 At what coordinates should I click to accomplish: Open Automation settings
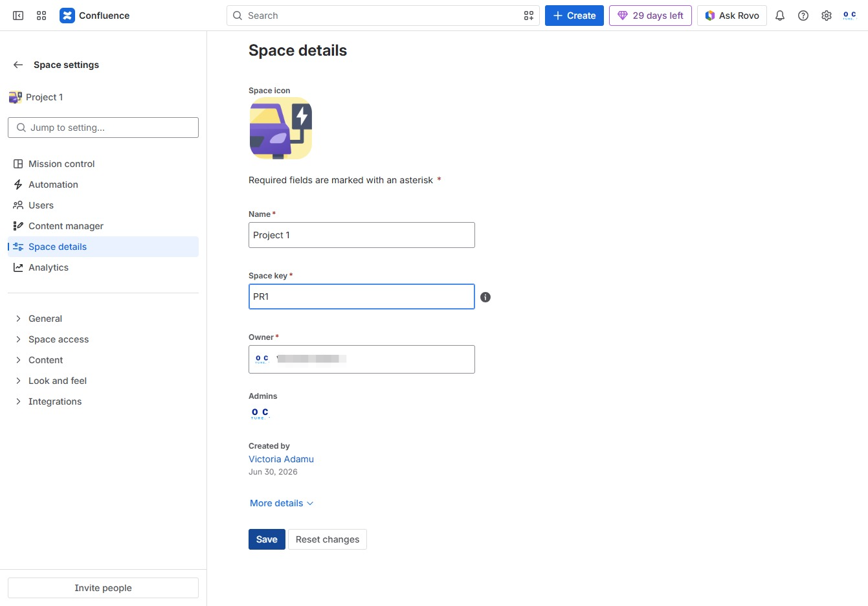(103, 185)
